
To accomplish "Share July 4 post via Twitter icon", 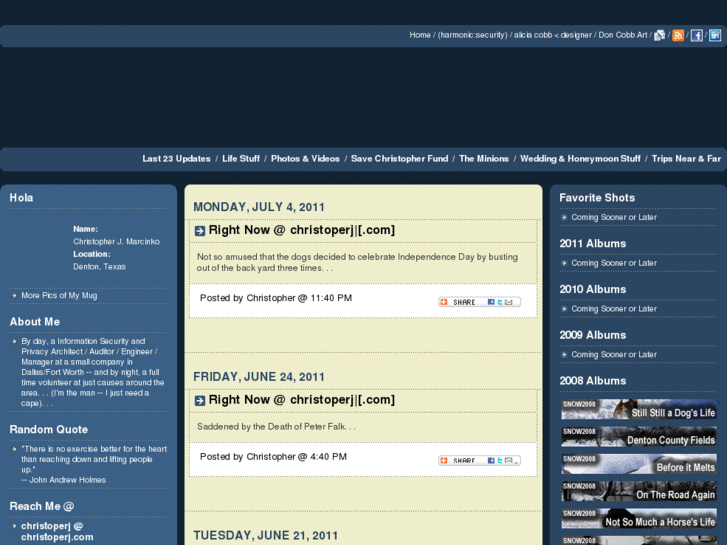I will [x=500, y=302].
